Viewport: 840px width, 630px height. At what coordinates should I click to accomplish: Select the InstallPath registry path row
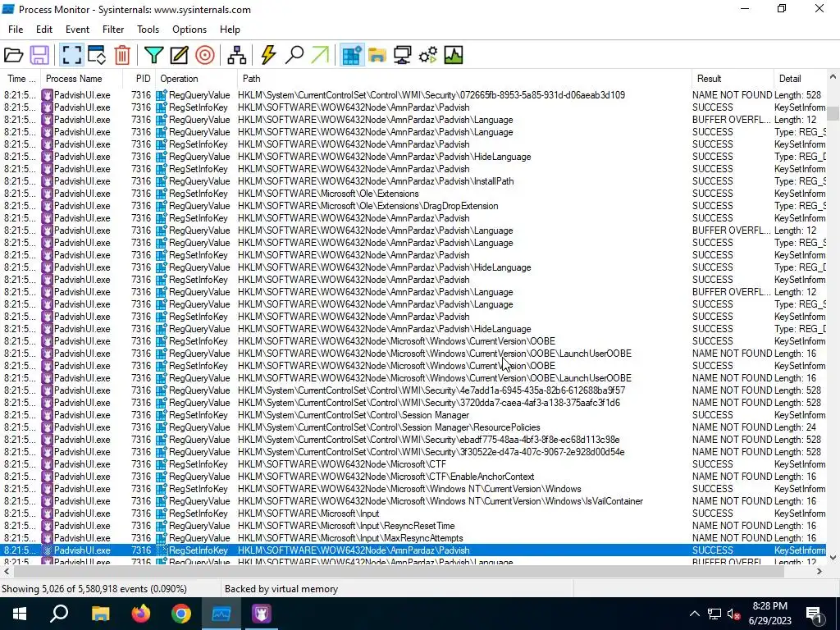[x=413, y=181]
